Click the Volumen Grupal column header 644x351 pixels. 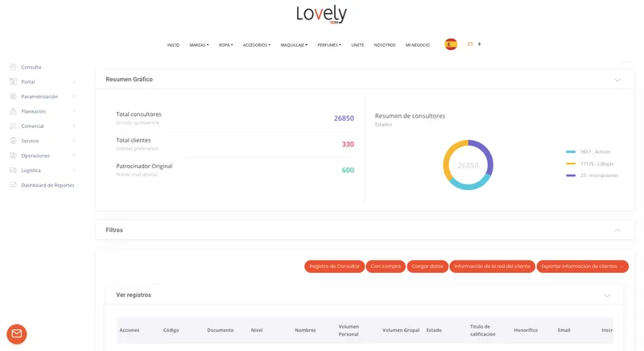click(401, 330)
